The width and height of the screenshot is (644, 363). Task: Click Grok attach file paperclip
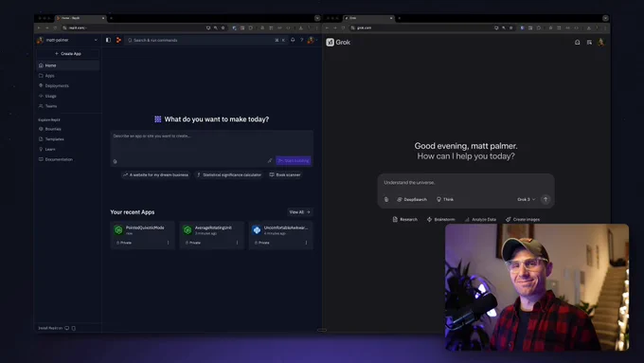[386, 199]
